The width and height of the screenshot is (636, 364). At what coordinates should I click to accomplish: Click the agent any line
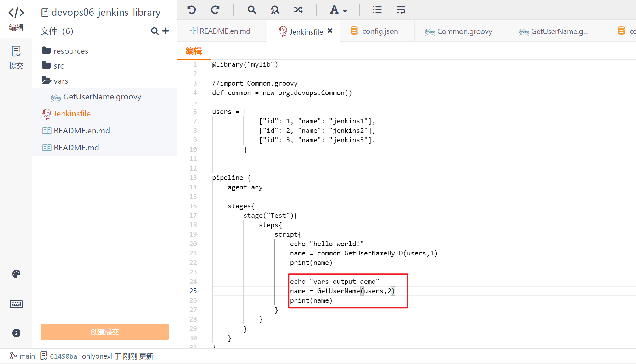pyautogui.click(x=245, y=187)
